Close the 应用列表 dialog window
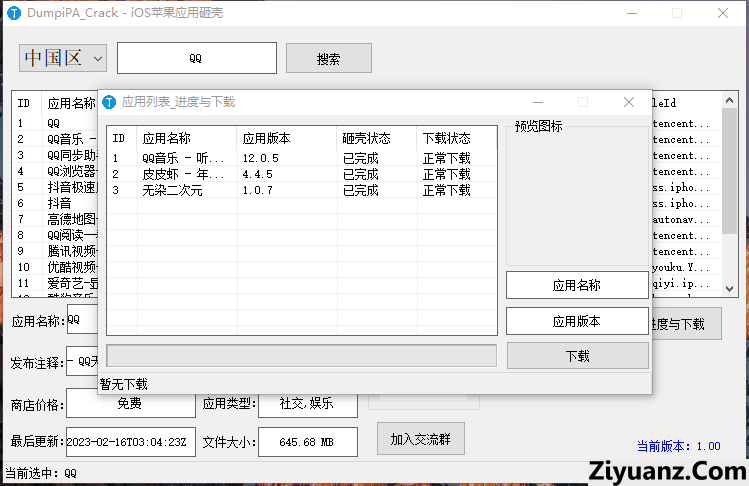This screenshot has width=749, height=486. (629, 102)
